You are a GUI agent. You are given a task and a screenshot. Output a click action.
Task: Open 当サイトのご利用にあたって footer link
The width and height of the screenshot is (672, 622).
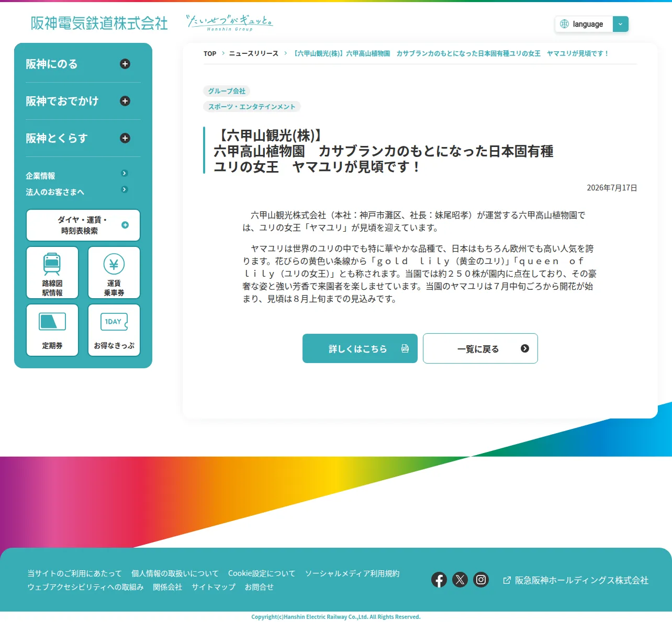pos(74,573)
